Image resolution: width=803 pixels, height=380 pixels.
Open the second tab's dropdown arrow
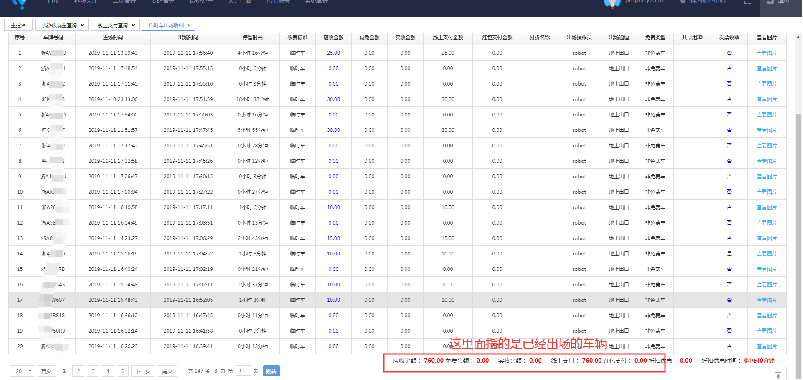point(83,25)
